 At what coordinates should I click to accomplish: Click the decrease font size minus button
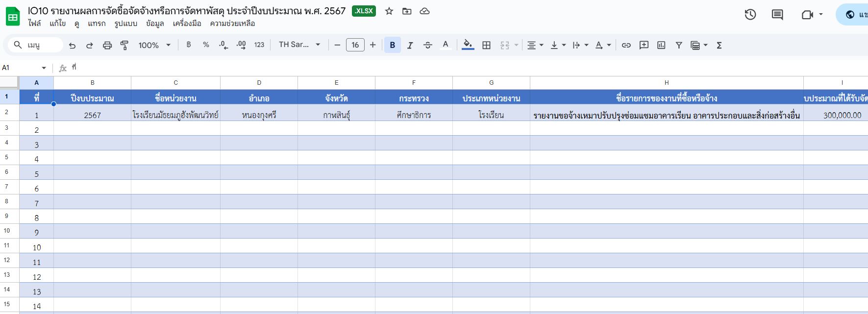click(x=337, y=45)
